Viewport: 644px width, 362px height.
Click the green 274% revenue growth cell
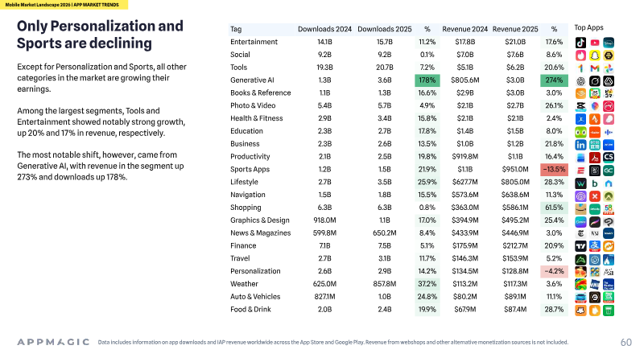tap(554, 80)
